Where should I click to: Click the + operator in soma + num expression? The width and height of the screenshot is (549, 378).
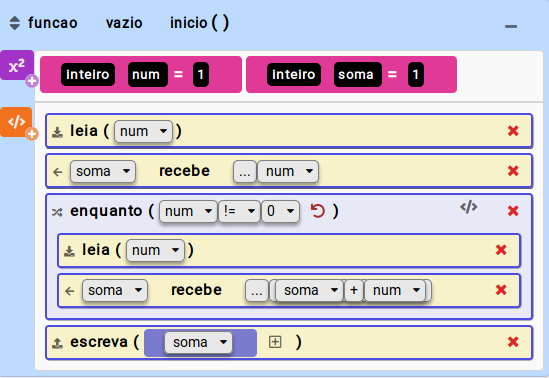(x=354, y=290)
